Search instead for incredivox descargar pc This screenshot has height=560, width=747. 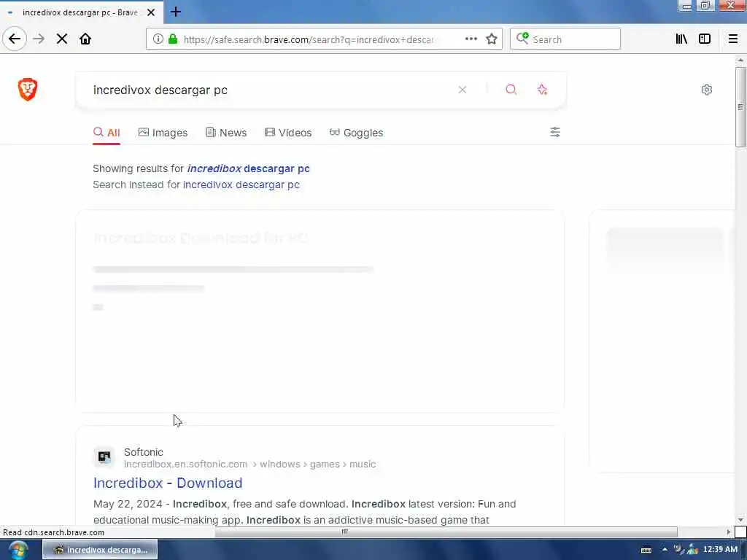(x=241, y=184)
